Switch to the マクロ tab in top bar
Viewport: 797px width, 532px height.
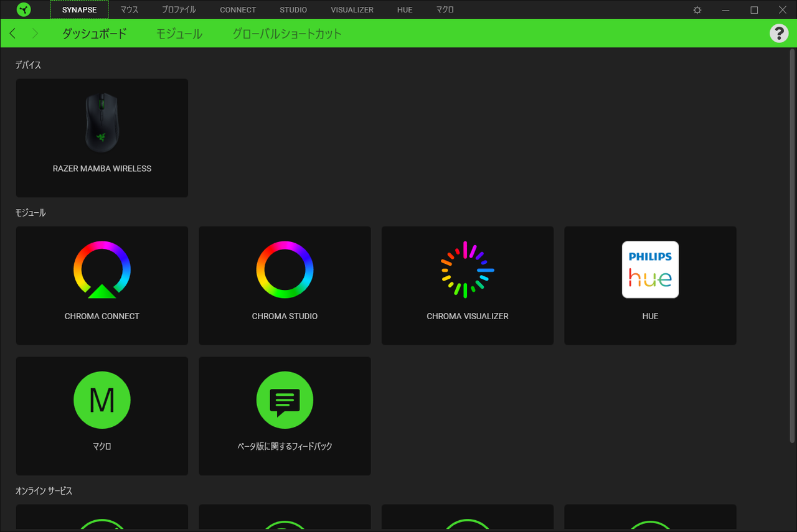tap(445, 10)
